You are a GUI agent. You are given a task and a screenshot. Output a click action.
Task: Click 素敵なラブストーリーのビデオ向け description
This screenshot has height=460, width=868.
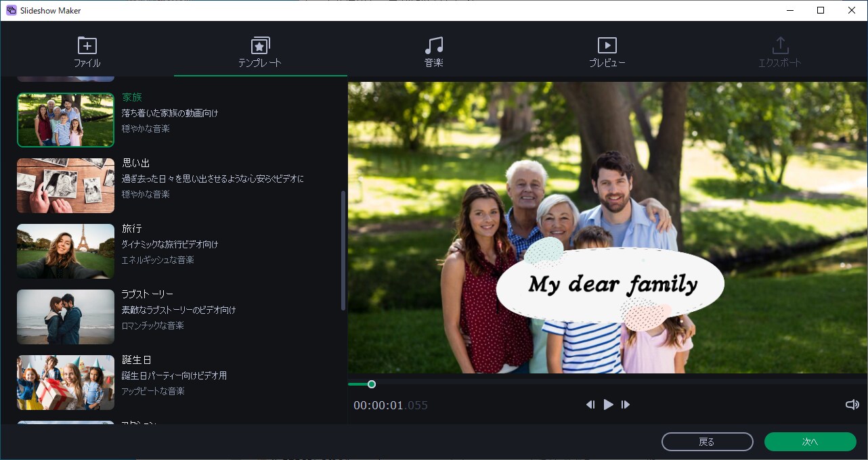pos(179,310)
